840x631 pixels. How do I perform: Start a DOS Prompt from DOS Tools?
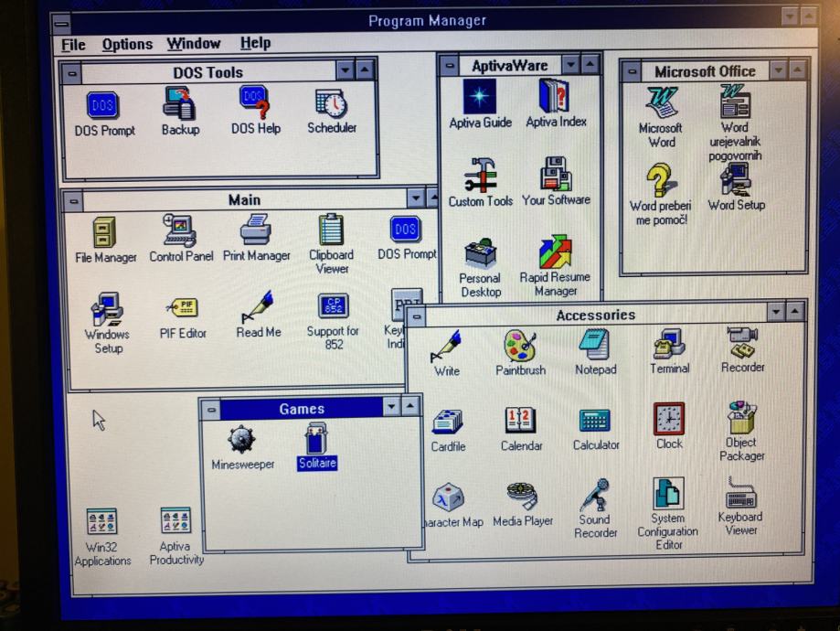click(102, 105)
